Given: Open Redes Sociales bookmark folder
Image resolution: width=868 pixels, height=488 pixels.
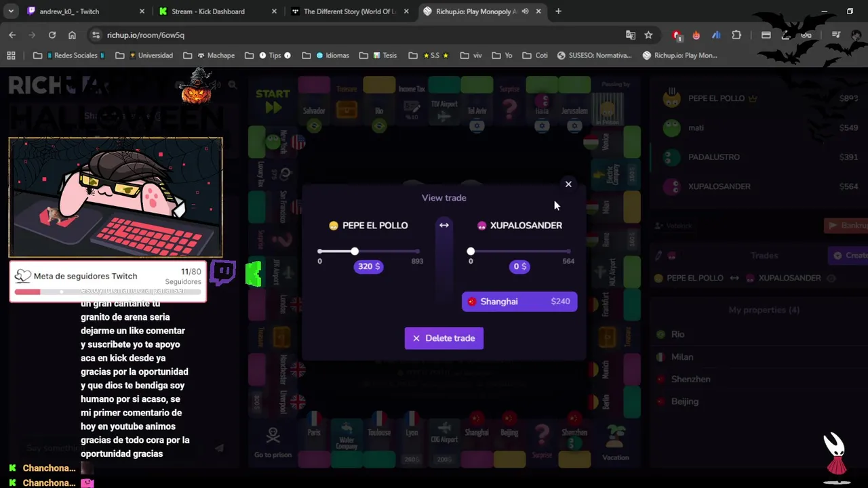Looking at the screenshot, I should pyautogui.click(x=68, y=56).
